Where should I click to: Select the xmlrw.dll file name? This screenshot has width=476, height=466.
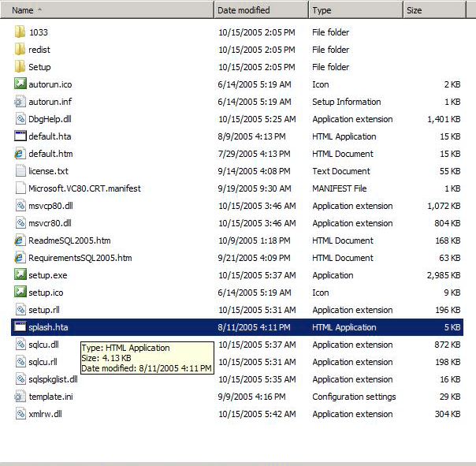tap(47, 414)
